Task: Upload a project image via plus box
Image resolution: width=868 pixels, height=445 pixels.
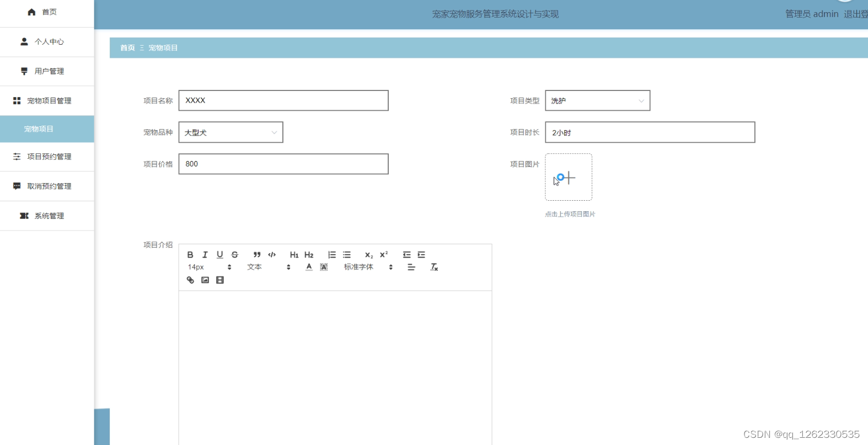Action: (569, 177)
